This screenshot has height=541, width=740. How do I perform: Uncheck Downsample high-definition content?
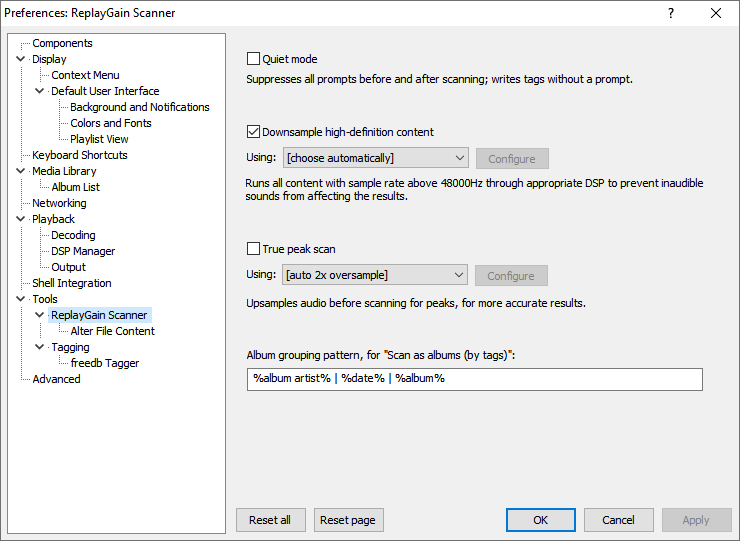[x=253, y=131]
